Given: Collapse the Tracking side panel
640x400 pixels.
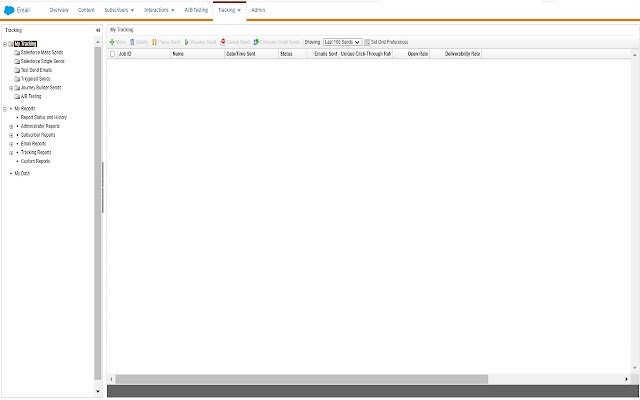Looking at the screenshot, I should pyautogui.click(x=98, y=30).
